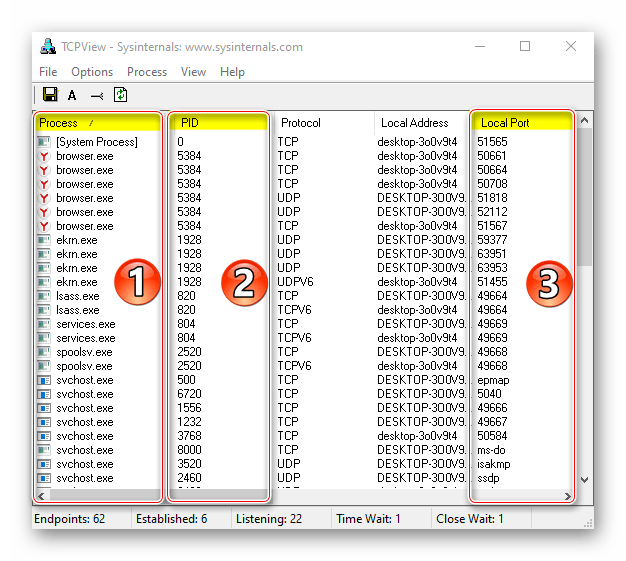Screen dimensions: 626x561
Task: Click PID value 1556
Action: (189, 408)
